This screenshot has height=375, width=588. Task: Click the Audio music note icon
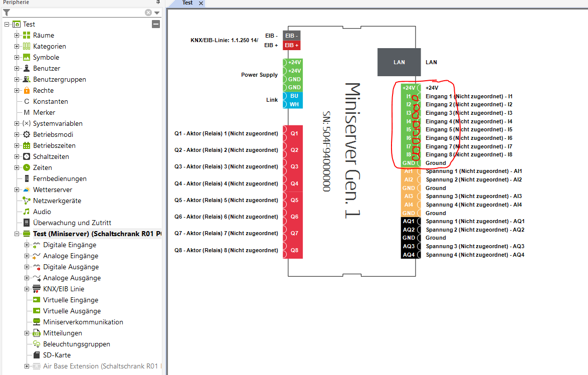click(x=27, y=212)
